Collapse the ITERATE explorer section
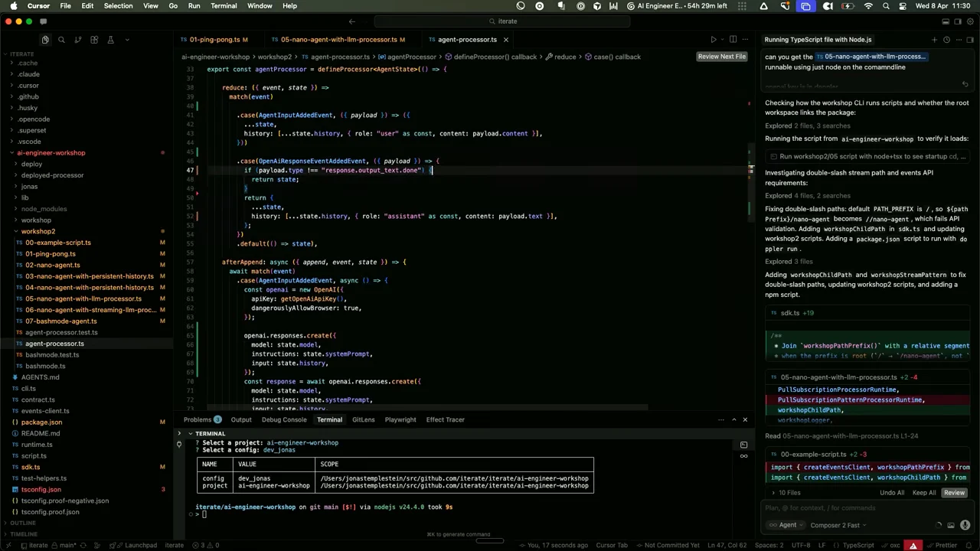The height and width of the screenshot is (551, 980). coord(21,54)
